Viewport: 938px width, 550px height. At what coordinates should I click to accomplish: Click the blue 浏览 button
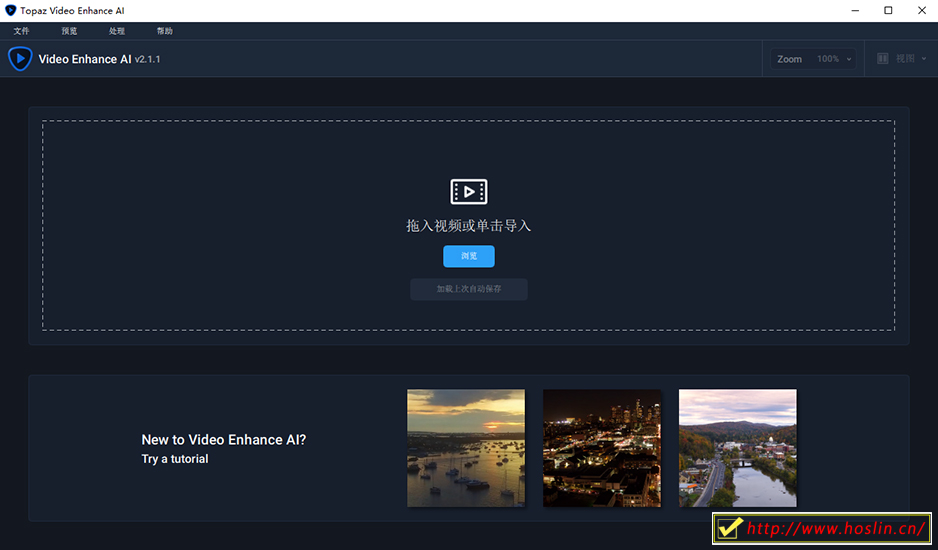tap(469, 256)
